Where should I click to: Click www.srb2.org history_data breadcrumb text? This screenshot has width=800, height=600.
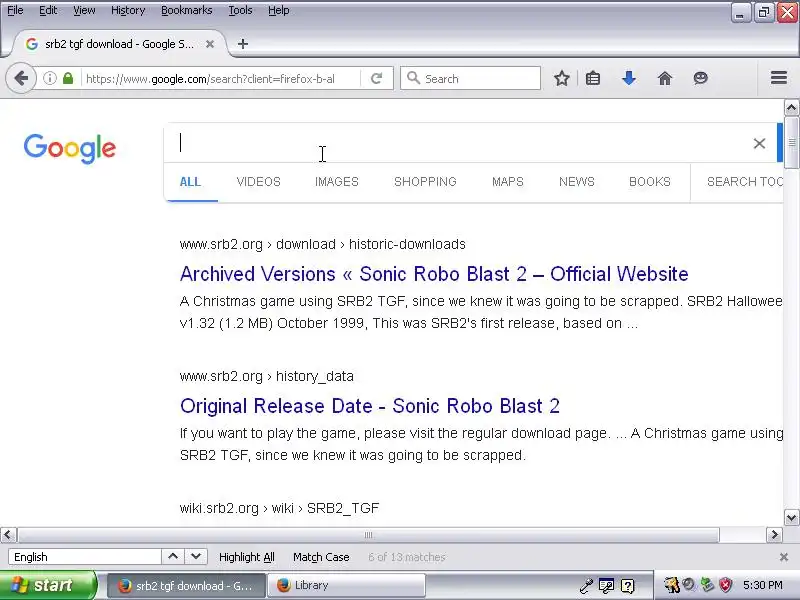tap(266, 377)
